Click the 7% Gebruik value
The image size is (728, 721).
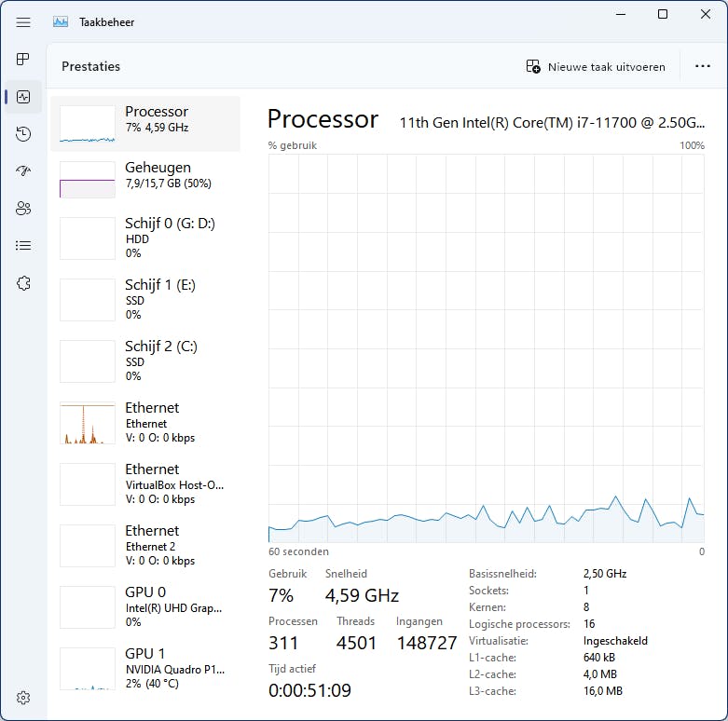point(281,595)
